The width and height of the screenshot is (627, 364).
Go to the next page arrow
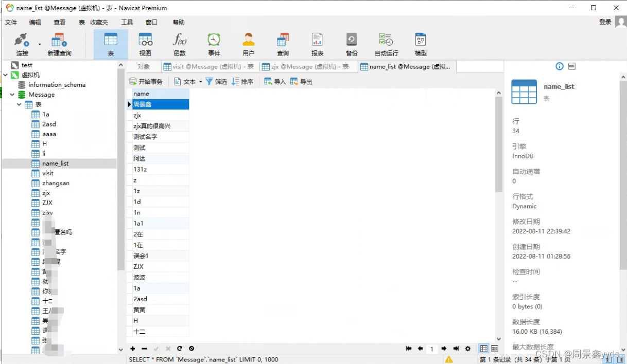444,349
